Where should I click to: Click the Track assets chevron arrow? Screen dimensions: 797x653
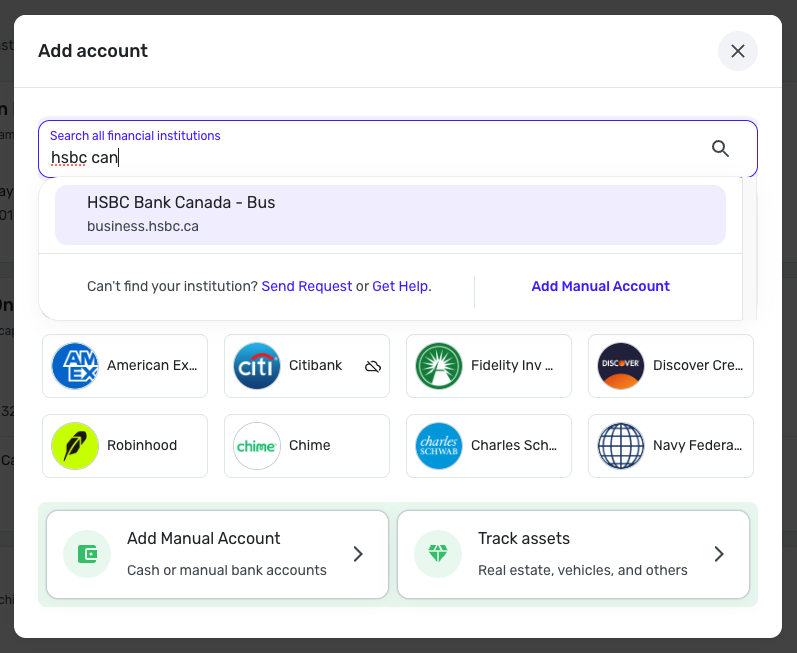tap(719, 554)
